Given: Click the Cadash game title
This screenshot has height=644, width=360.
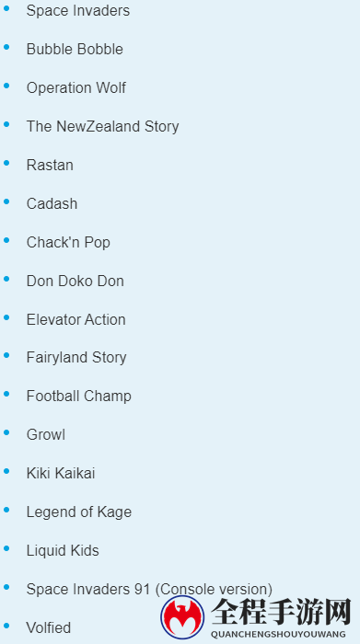Looking at the screenshot, I should pos(52,203).
